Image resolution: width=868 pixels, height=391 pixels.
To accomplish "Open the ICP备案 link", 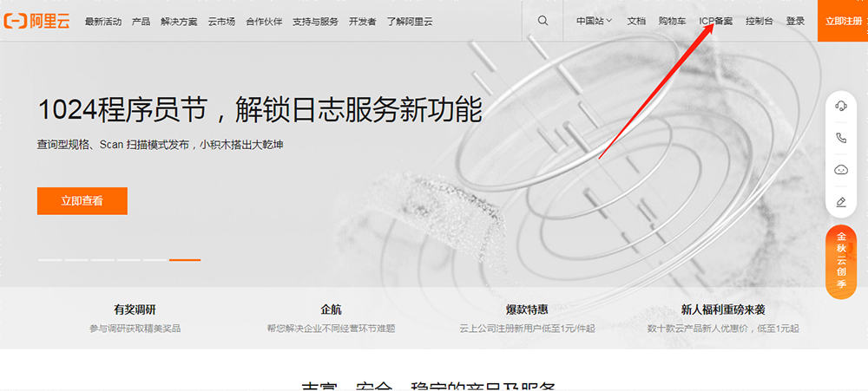I will pos(715,21).
